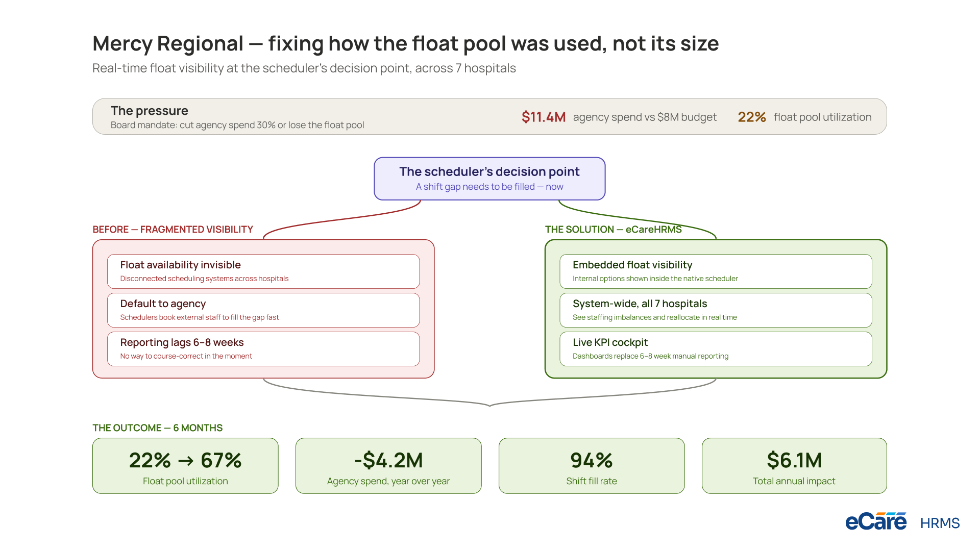
Task: Click 'See staffing imbalances and reallocate' text
Action: point(655,317)
